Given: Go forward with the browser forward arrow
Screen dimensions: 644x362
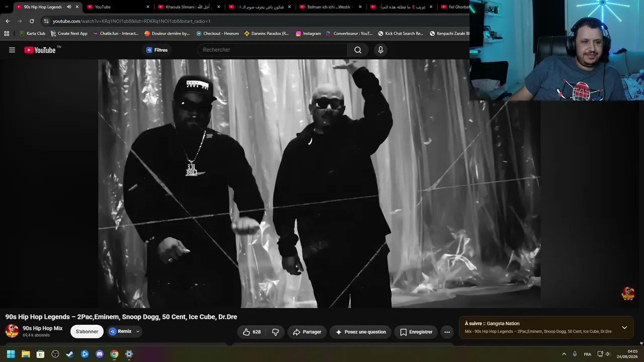Looking at the screenshot, I should 20,21.
